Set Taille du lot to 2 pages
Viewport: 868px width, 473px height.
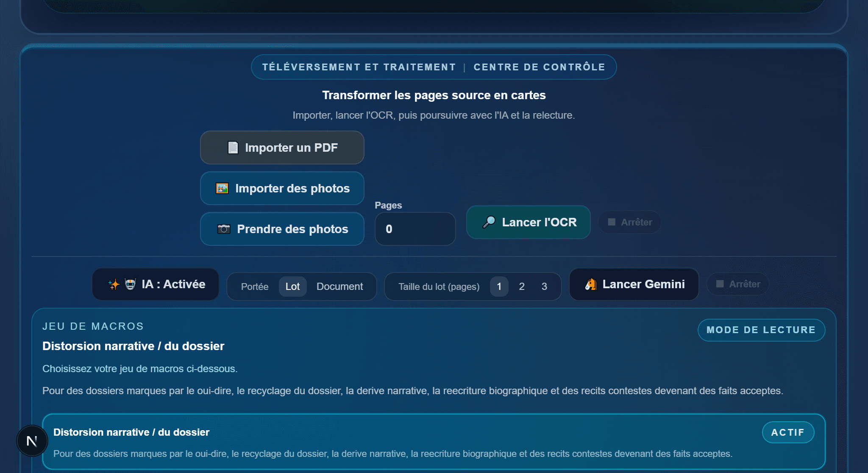[x=521, y=287]
